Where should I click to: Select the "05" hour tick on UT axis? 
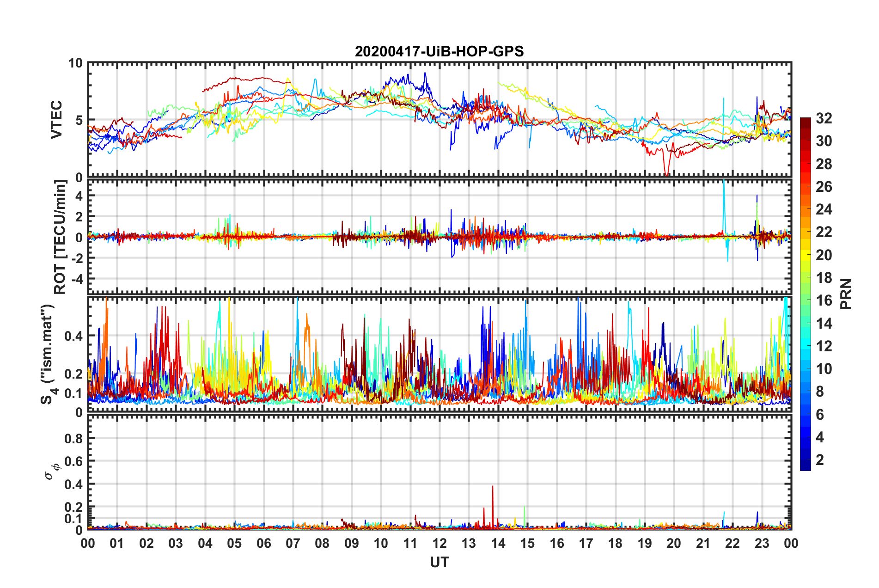click(x=234, y=543)
